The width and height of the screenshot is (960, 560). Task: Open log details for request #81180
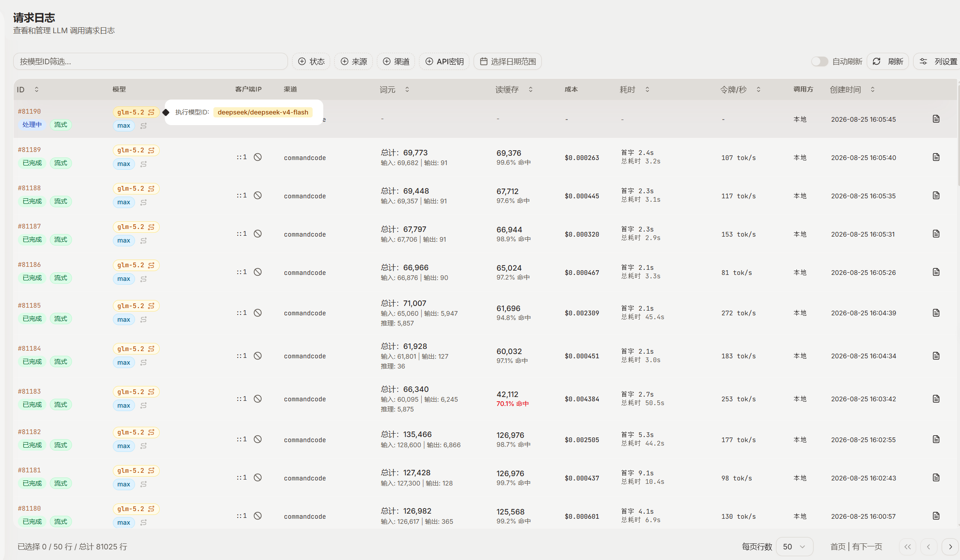(936, 516)
